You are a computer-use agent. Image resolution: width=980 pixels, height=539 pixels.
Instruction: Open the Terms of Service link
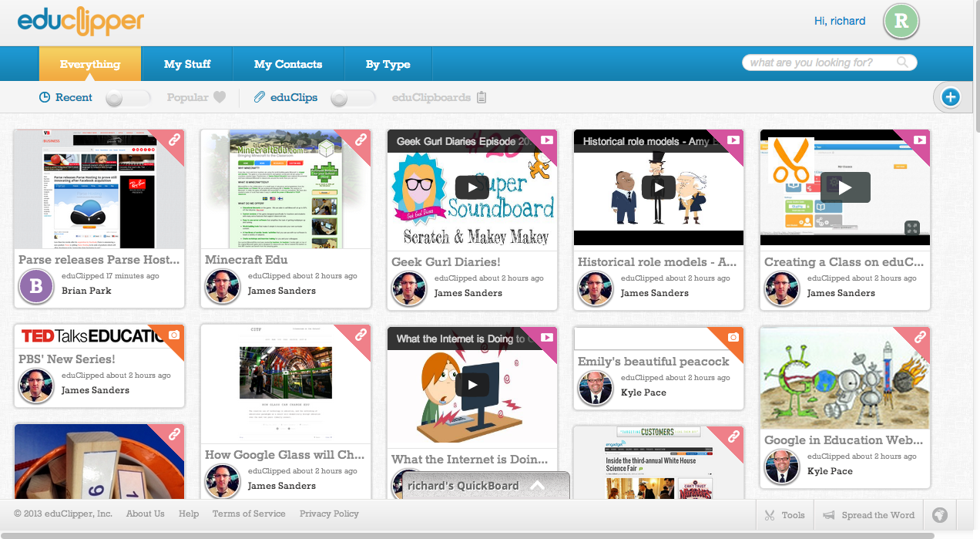tap(249, 514)
